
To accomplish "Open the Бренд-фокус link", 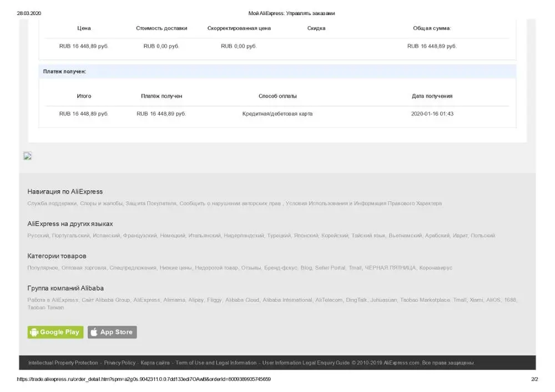I will [x=281, y=268].
